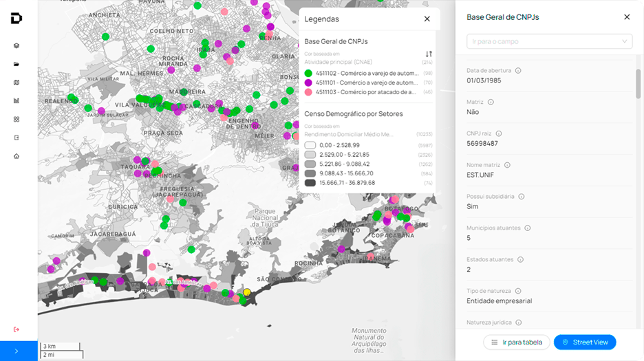The image size is (644, 361).
Task: Open the folder icon in the sidebar
Action: tap(17, 64)
